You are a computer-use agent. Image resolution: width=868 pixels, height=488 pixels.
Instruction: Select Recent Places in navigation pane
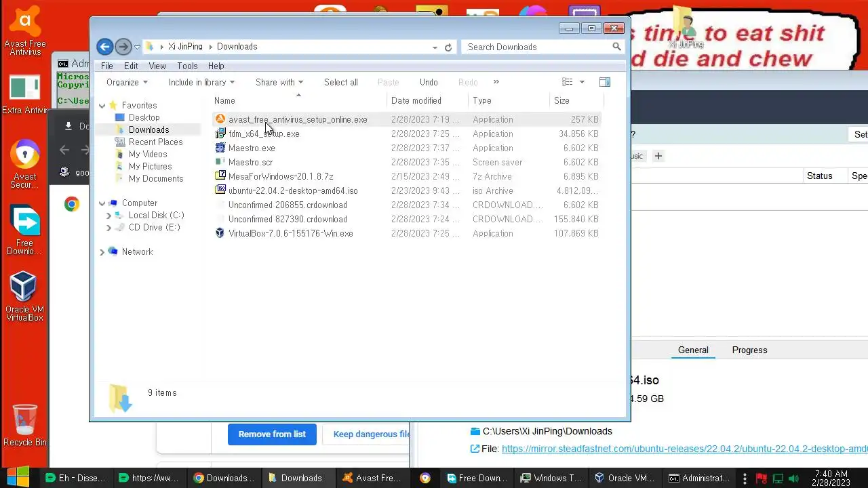(155, 142)
